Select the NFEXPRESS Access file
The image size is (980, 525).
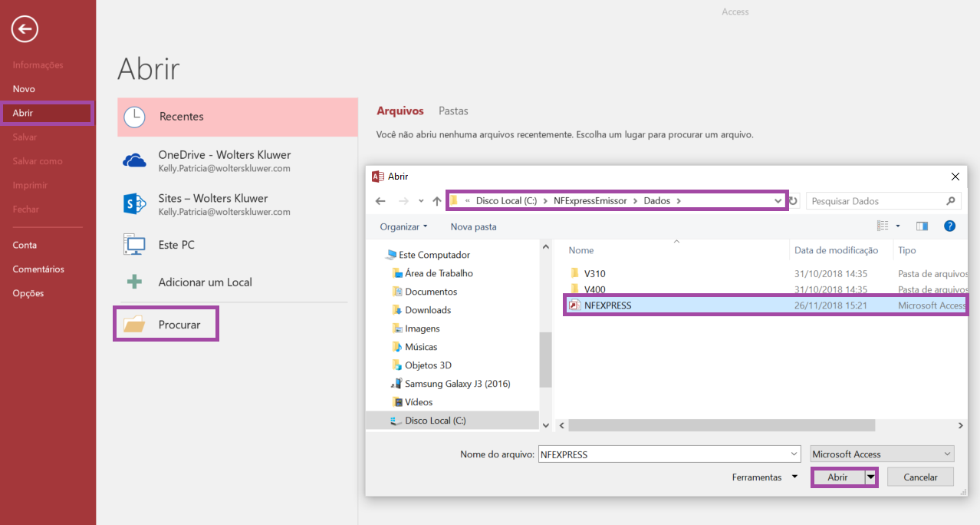click(x=607, y=305)
